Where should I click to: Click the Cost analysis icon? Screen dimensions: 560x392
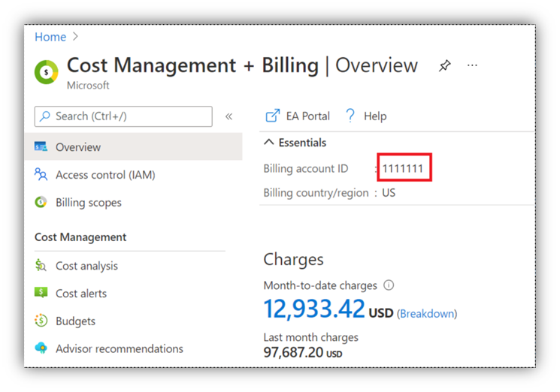[x=41, y=266]
